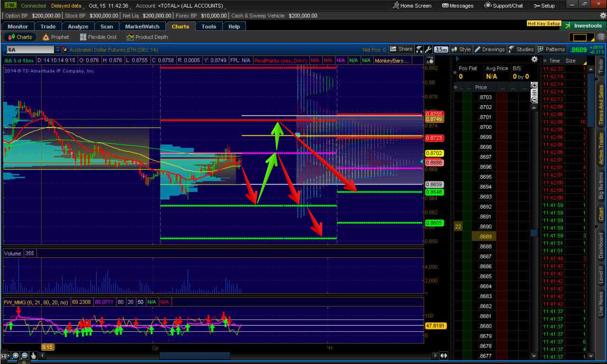Viewport: 607px width, 364px height.
Task: Open Support/Chat
Action: click(504, 6)
